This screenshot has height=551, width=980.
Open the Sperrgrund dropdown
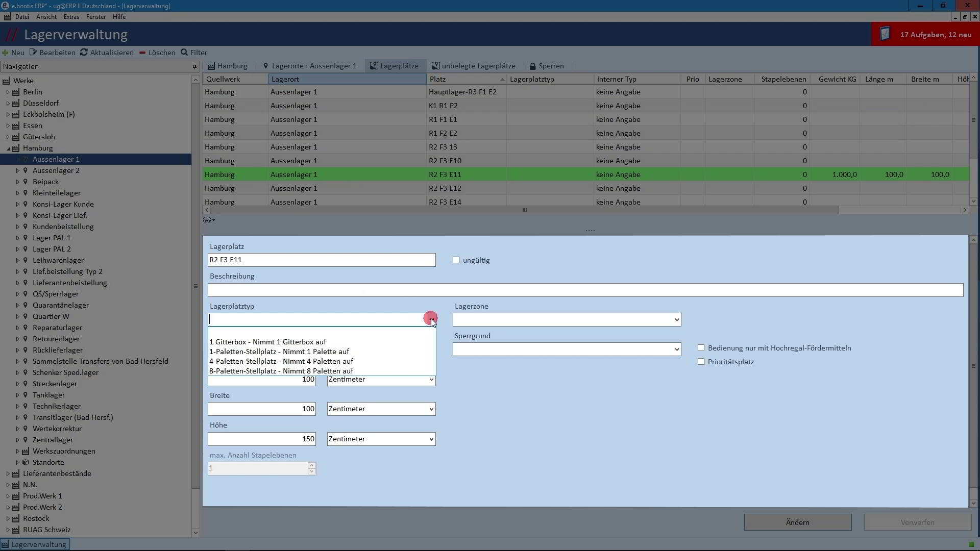tap(677, 349)
